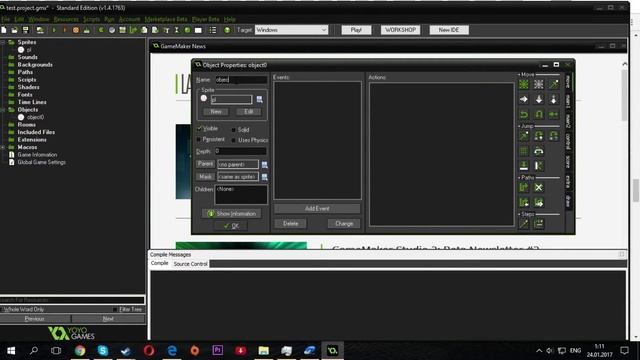Viewport: 640px width, 360px height.
Task: Select the Reverse Vertical action icon
Action: (539, 114)
